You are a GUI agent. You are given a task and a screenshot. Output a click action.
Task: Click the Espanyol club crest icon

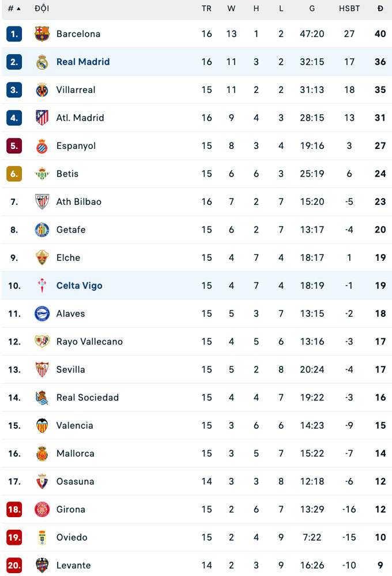pyautogui.click(x=42, y=146)
